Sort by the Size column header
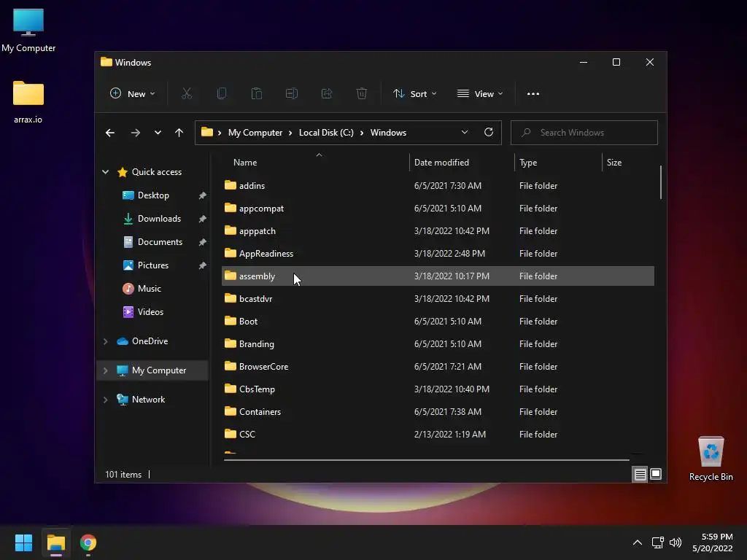Screen dimensions: 747x560 (x=628, y=163)
